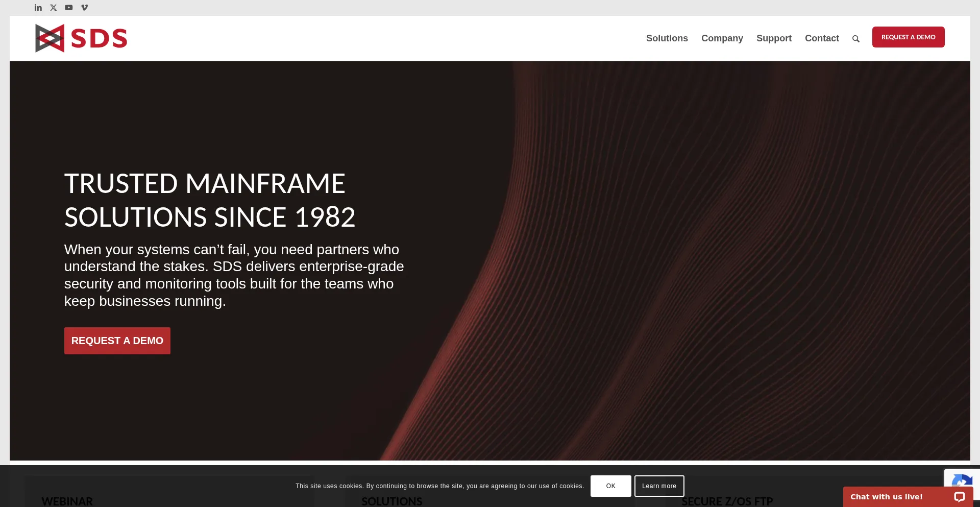Click the SECURE Z/OS FTP card heading
This screenshot has width=980, height=507.
click(x=727, y=501)
